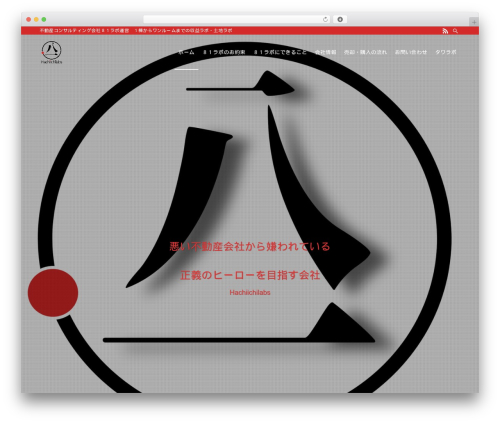Click the RSS feed icon
Viewport: 500px width, 423px height.
pyautogui.click(x=445, y=31)
